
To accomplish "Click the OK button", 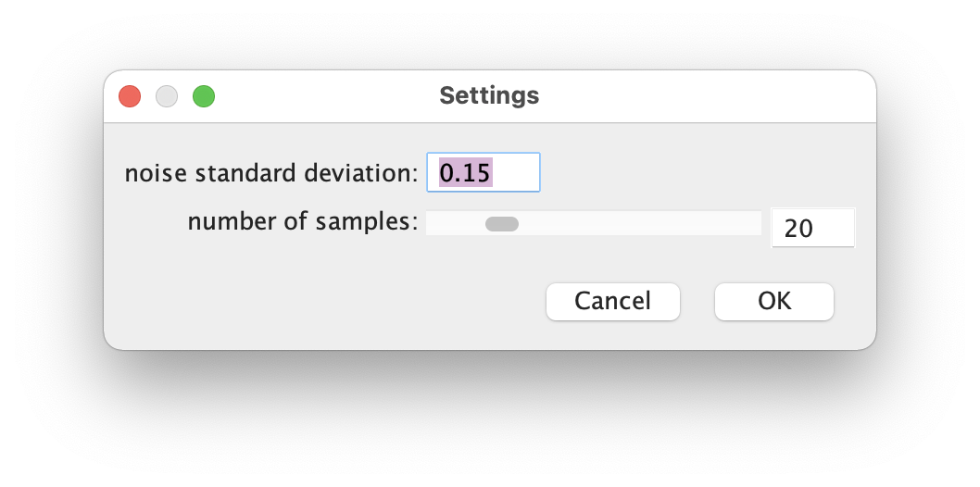I will (x=773, y=302).
